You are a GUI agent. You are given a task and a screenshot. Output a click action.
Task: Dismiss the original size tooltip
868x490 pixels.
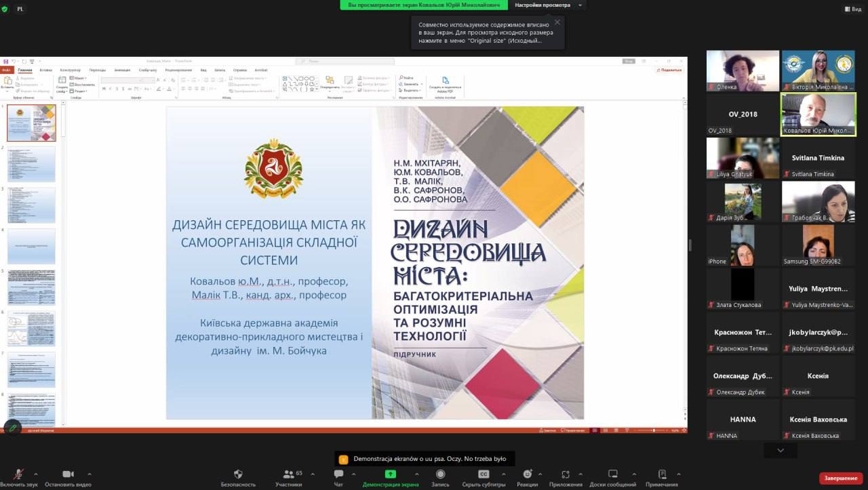point(557,22)
